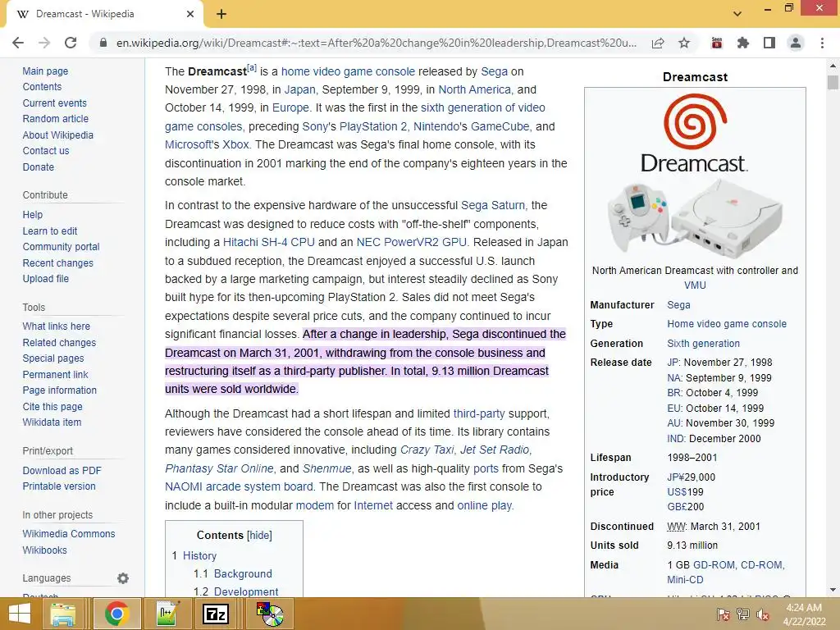The width and height of the screenshot is (840, 630).
Task: Open the Hitachi SH-4 CPU link
Action: [268, 242]
